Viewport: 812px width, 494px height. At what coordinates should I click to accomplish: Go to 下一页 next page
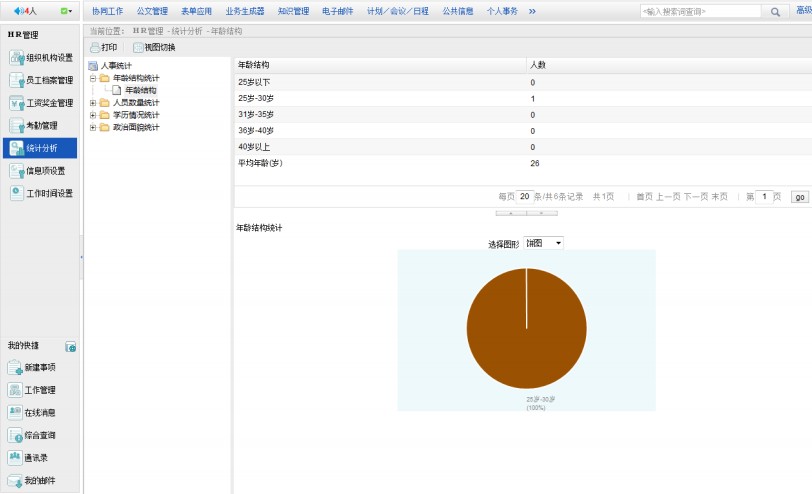click(695, 197)
